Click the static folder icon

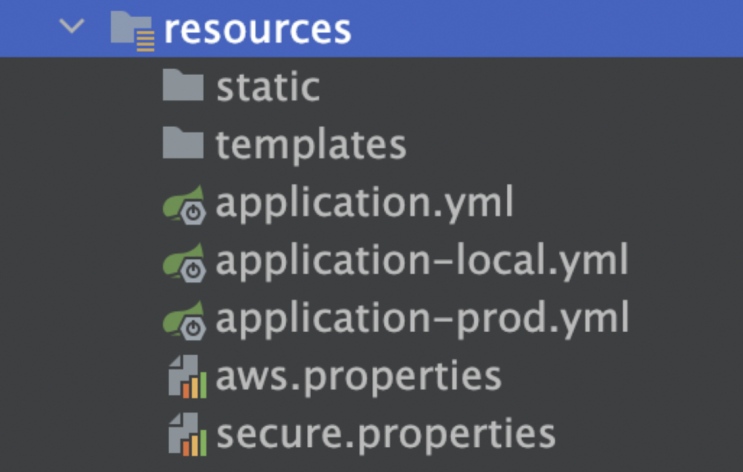(183, 85)
